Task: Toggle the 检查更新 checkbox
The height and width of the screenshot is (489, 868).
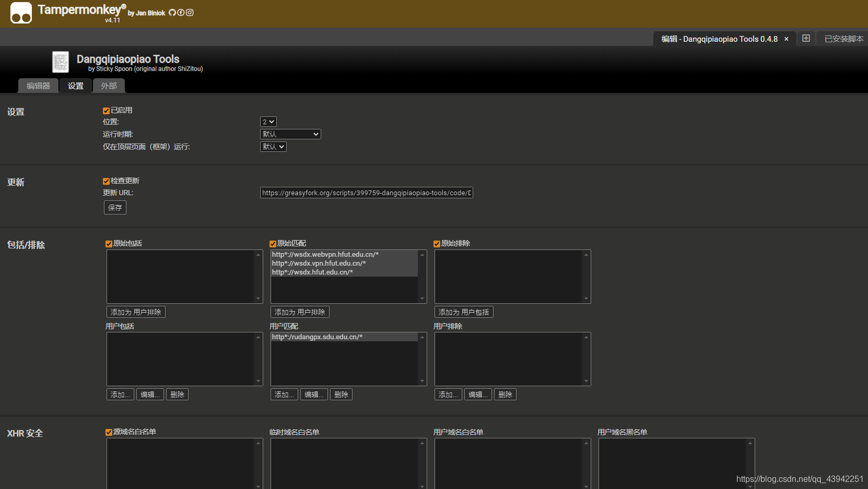Action: (106, 181)
